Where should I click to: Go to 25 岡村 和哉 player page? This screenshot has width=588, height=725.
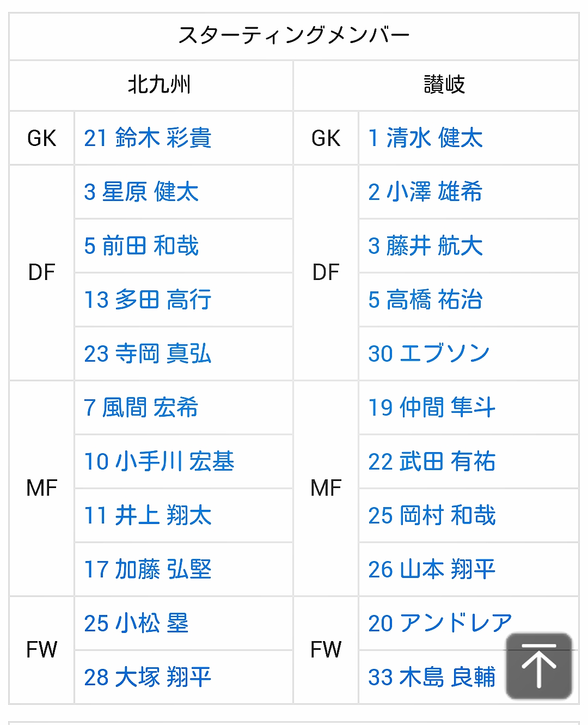[432, 515]
